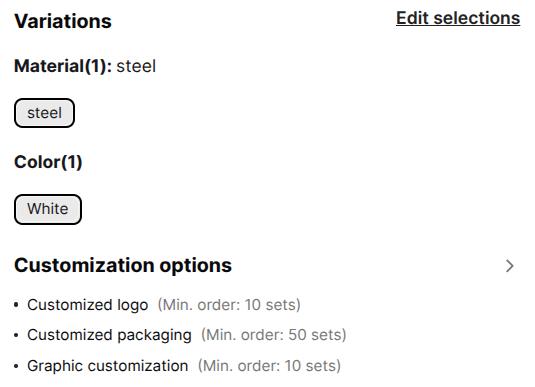Screen dimensions: 535x387
Task: Click the Customized logo option
Action: pos(88,305)
